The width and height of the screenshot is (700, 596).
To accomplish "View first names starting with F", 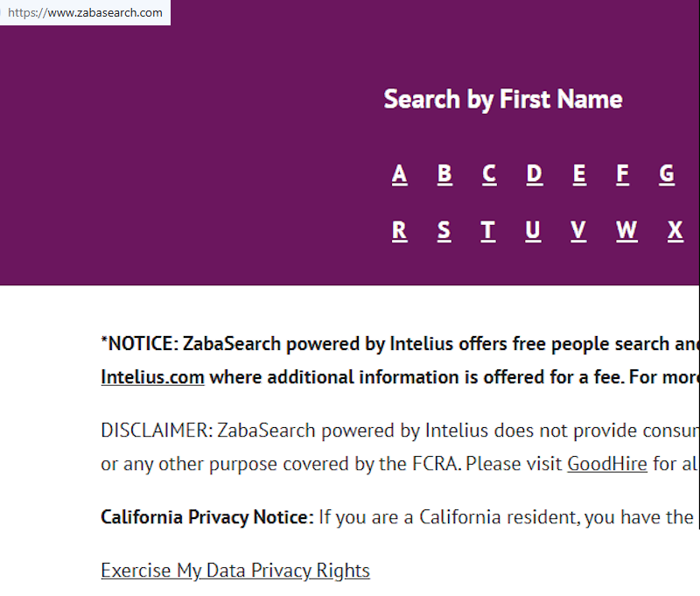I will 622,174.
